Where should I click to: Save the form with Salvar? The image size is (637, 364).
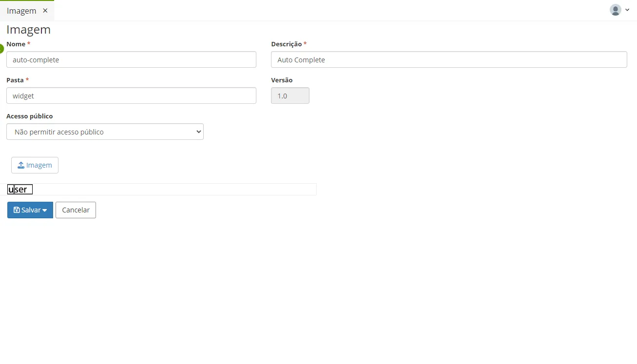pyautogui.click(x=30, y=210)
